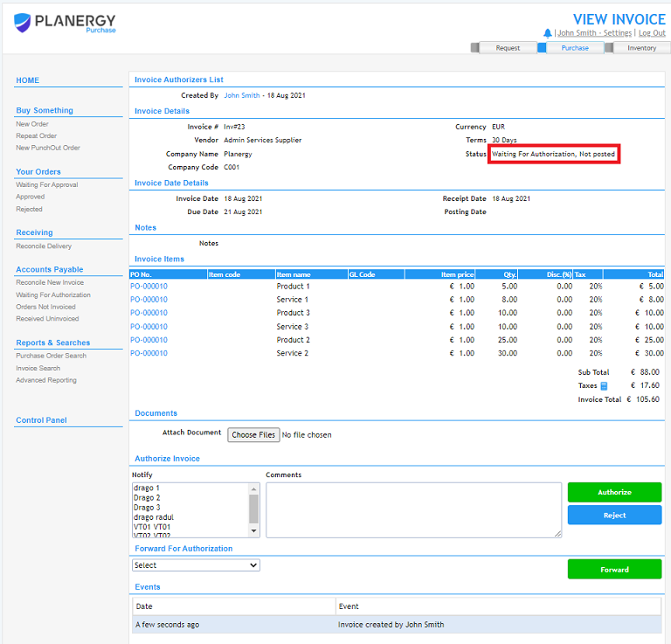Select Drago 3 in Notify list
671x644 pixels.
147,508
